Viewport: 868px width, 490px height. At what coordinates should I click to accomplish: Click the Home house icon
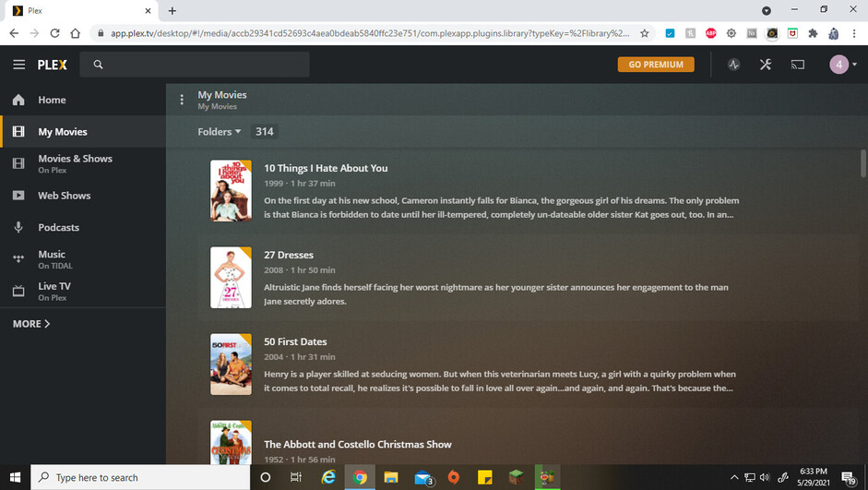pyautogui.click(x=18, y=100)
